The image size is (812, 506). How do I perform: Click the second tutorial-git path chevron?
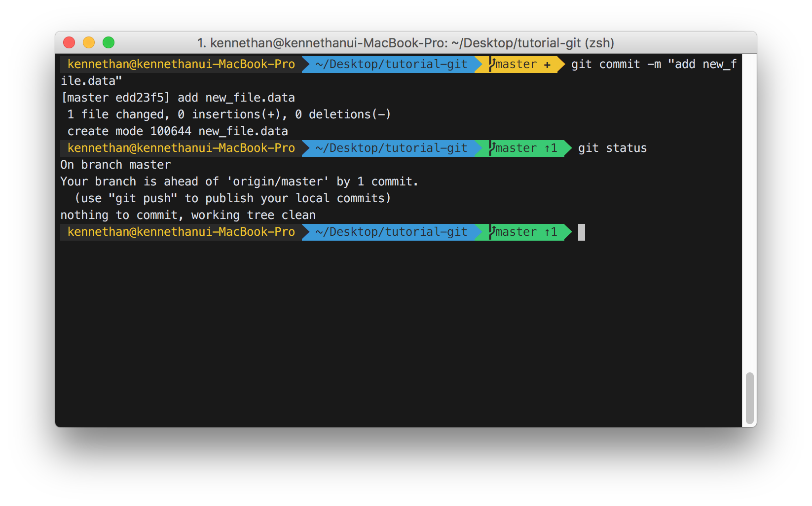tap(479, 148)
